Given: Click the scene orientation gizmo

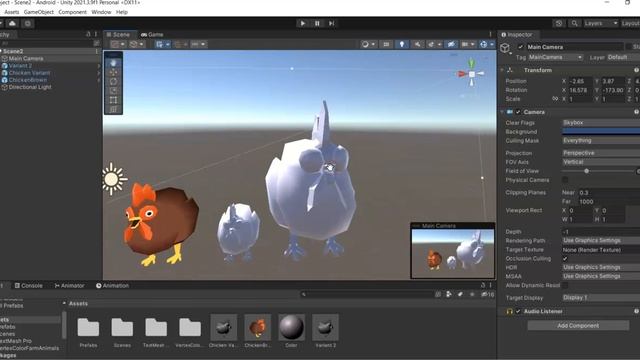Looking at the screenshot, I should click(x=471, y=73).
